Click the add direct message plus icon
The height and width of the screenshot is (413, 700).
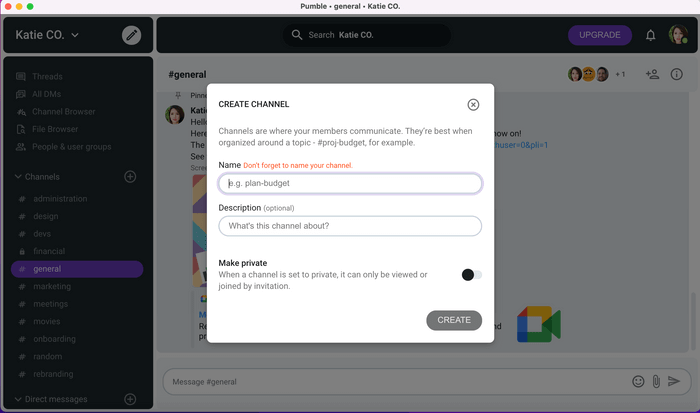[x=130, y=399]
